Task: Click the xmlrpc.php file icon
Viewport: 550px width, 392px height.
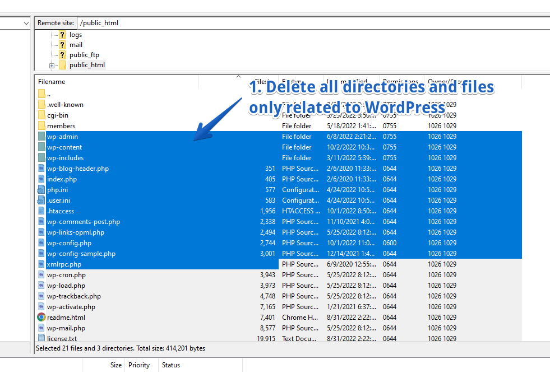Action: coord(41,264)
